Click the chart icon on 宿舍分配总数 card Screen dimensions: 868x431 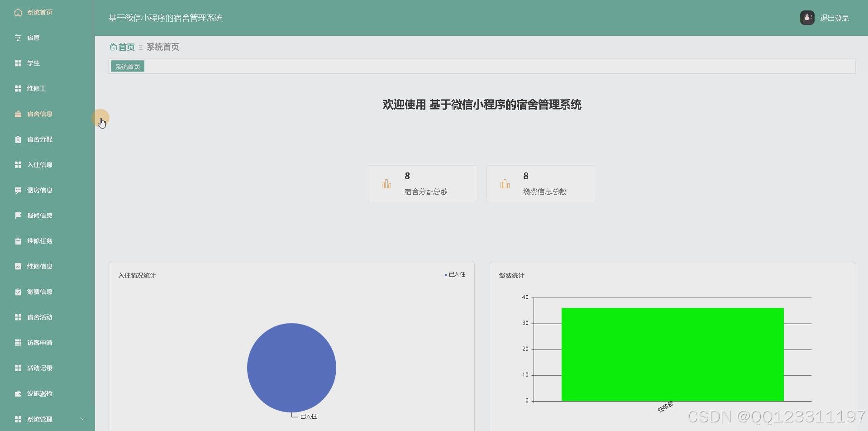coord(386,183)
